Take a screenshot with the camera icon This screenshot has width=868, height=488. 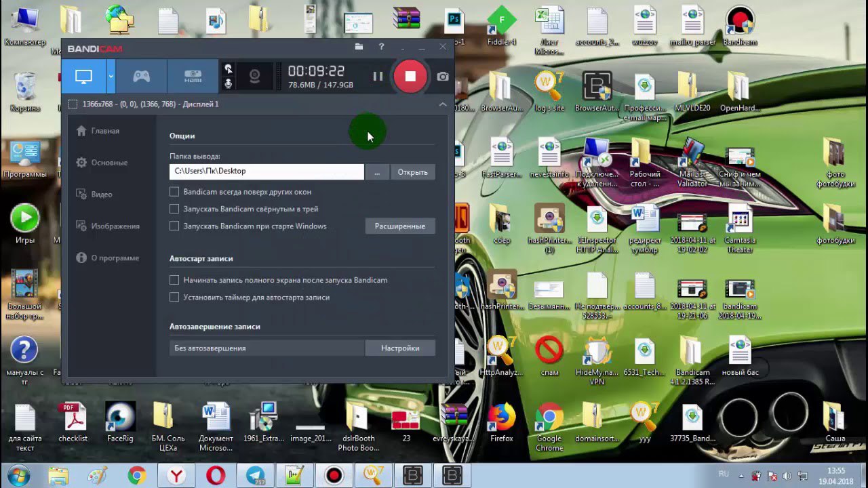pos(443,77)
